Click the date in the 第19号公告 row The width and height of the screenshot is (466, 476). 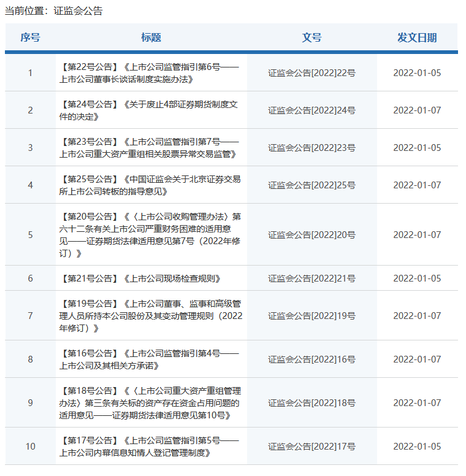(417, 316)
